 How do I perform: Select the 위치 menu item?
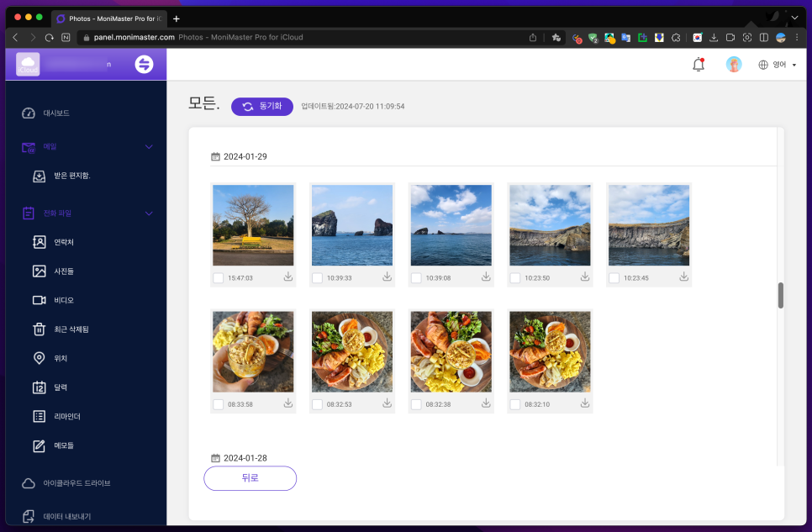tap(61, 359)
